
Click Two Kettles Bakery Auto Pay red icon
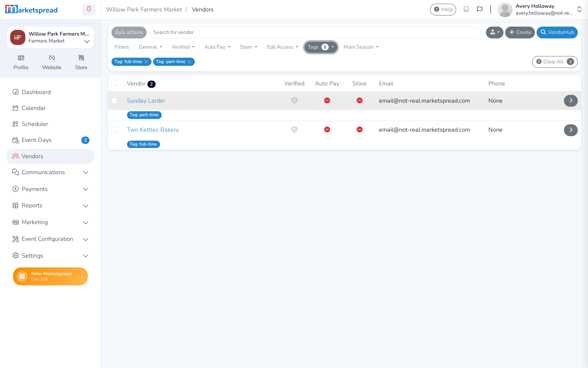point(327,129)
